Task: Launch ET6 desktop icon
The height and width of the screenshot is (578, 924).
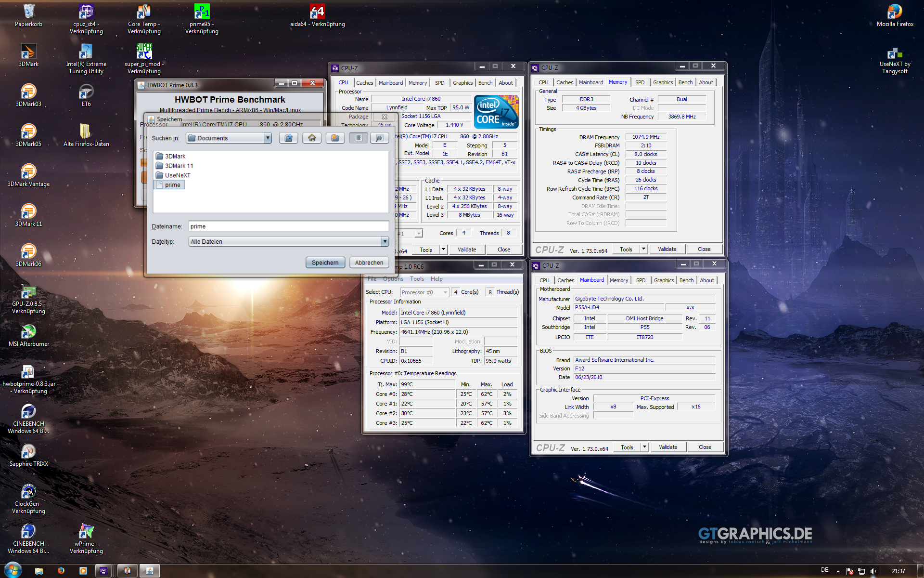Action: coord(86,95)
